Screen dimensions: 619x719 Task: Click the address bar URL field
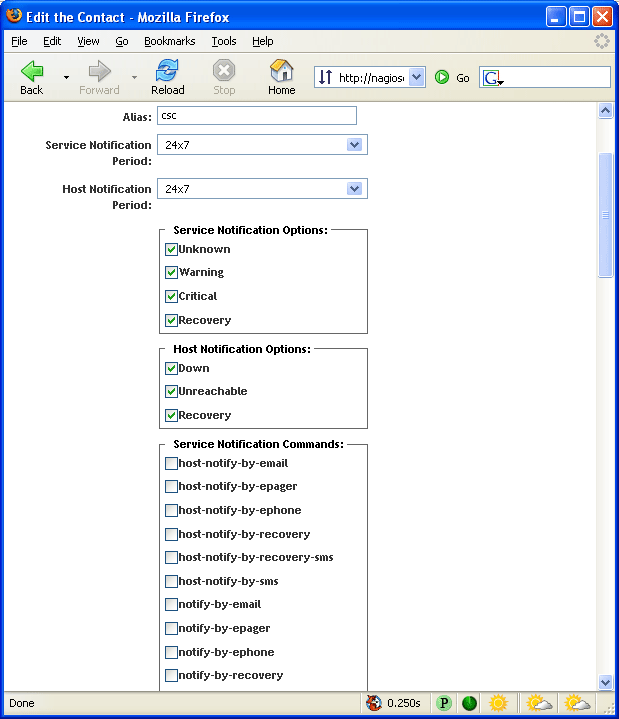click(x=371, y=77)
